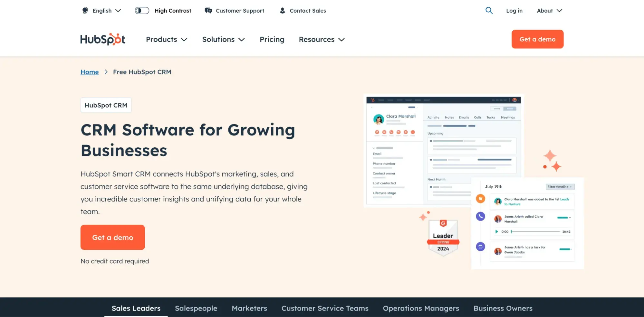Expand the Products menu

[167, 39]
